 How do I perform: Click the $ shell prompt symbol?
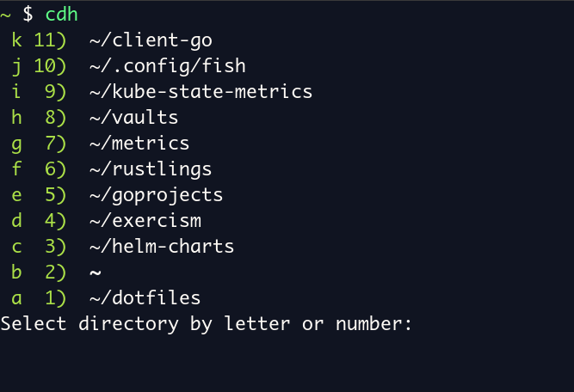[28, 14]
